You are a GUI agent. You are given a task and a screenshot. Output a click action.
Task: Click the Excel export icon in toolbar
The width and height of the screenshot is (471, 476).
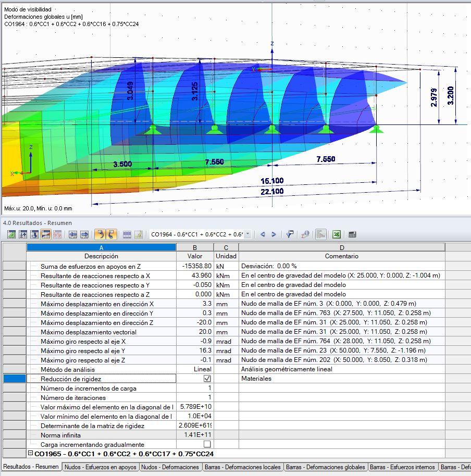coord(336,234)
